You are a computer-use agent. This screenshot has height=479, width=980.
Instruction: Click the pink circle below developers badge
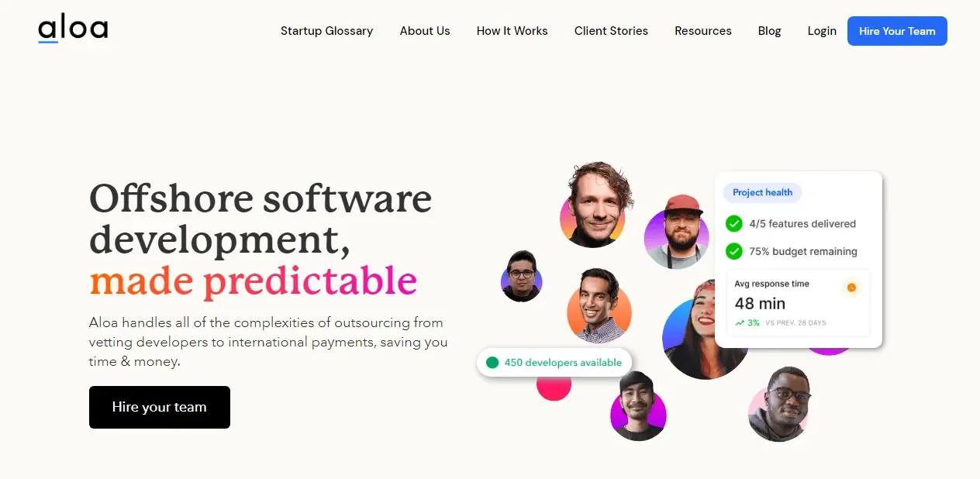coord(554,384)
